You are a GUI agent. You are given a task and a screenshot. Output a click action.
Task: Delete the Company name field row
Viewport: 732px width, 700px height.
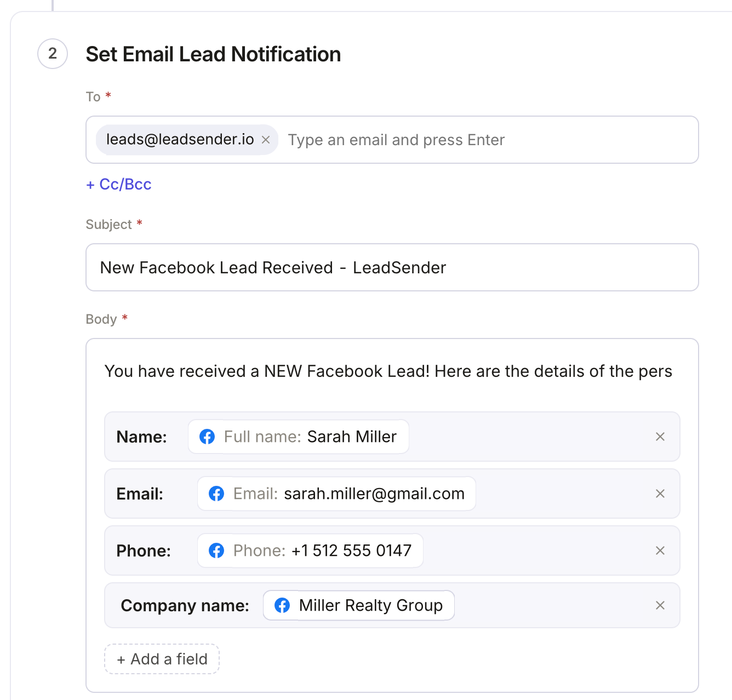[x=660, y=605]
